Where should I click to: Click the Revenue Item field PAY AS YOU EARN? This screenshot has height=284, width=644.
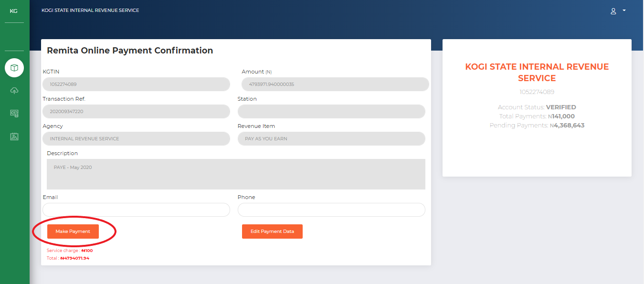click(x=331, y=139)
